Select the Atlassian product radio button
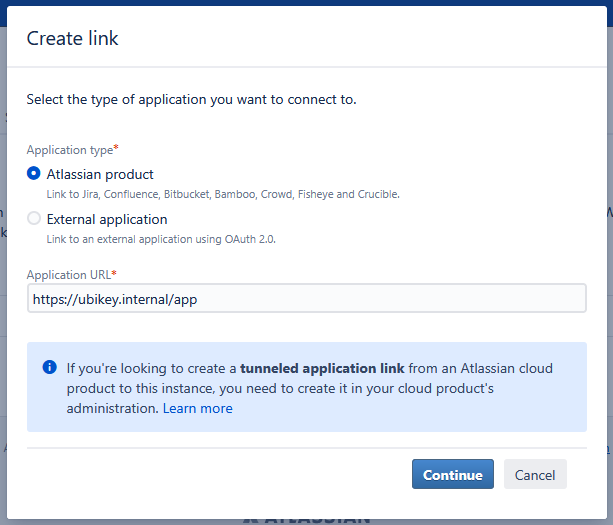Image resolution: width=613 pixels, height=525 pixels. [34, 173]
